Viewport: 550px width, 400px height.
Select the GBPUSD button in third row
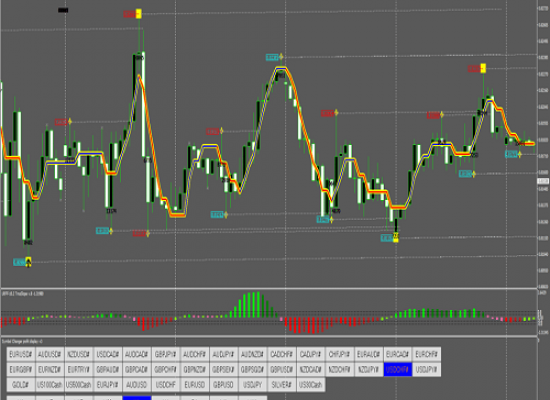[223, 385]
